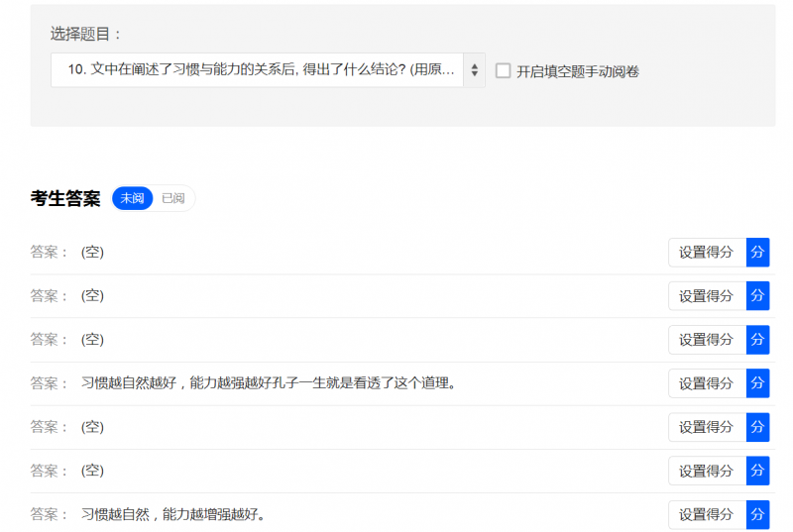Enable 开启填空题手动阅卷 checkbox
Screen dimensions: 793x532
(x=504, y=71)
